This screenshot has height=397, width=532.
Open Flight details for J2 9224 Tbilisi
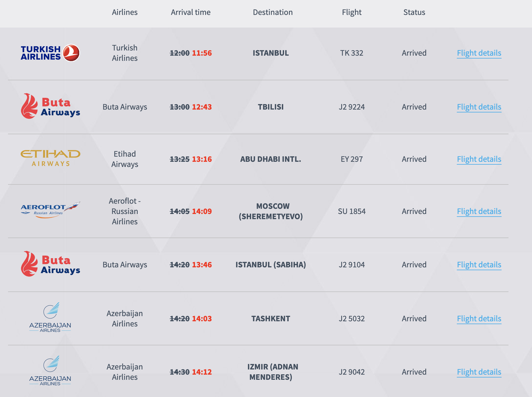click(479, 107)
